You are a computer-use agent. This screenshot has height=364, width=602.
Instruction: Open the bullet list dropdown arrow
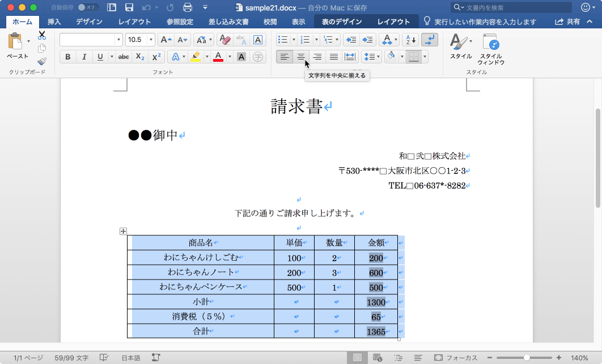pos(294,40)
